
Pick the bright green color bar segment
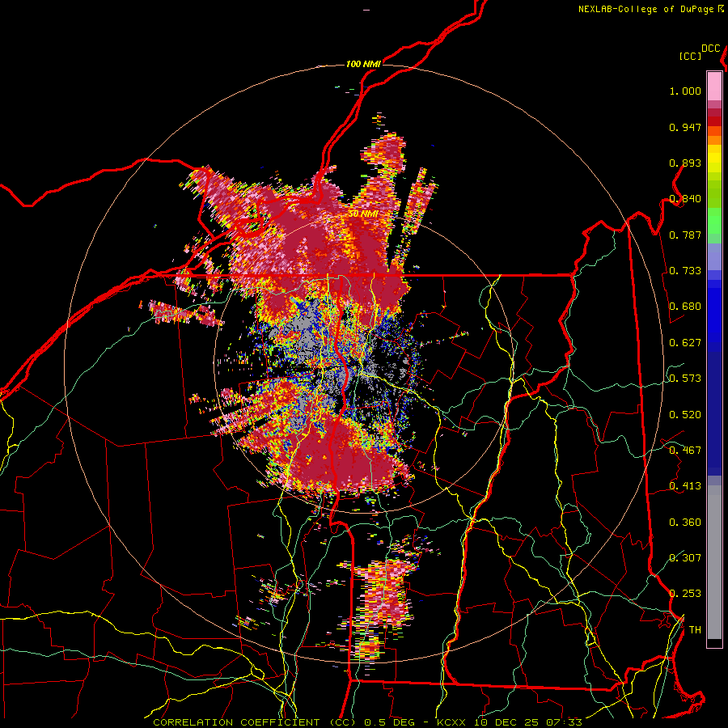(x=714, y=221)
